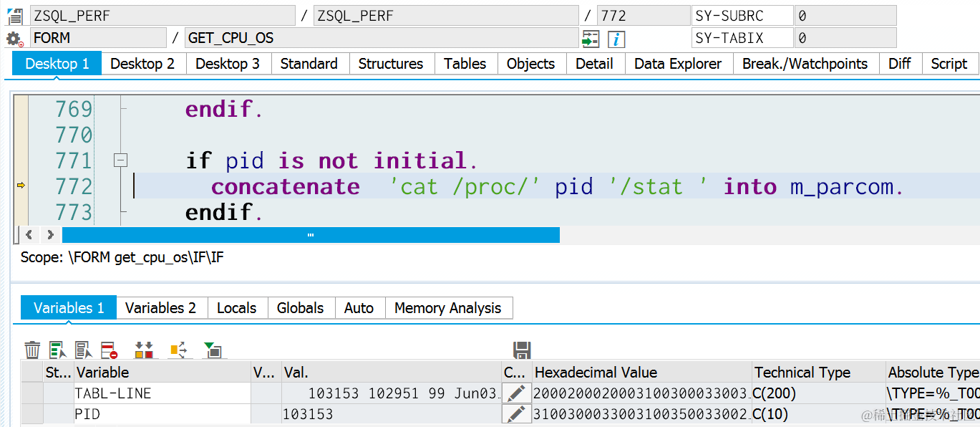Collapse the if block at line 771
This screenshot has height=427, width=980.
[121, 160]
